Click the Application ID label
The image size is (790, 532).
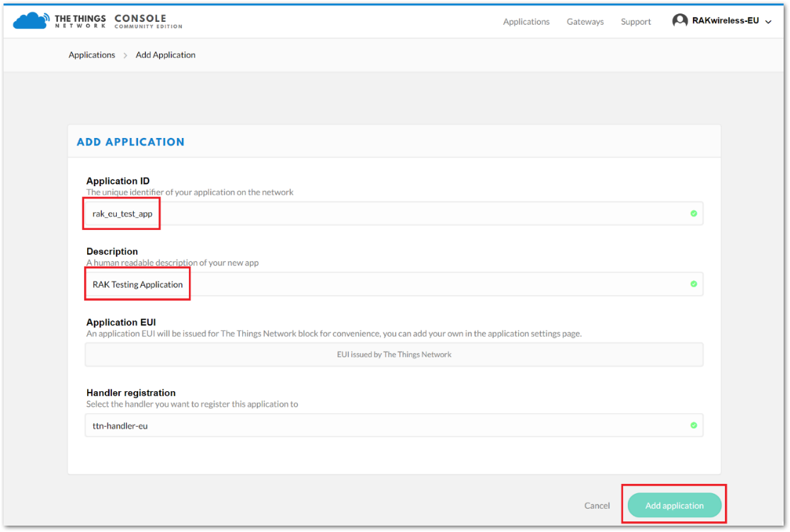118,180
